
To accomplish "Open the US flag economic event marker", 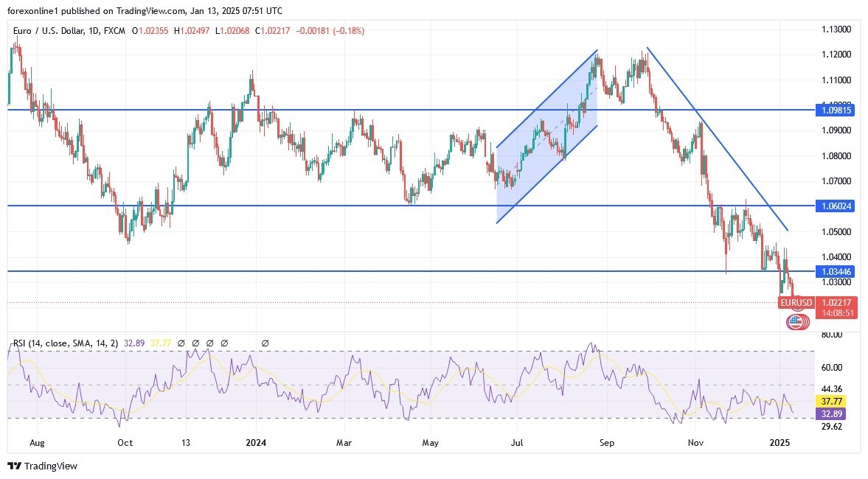I will tap(795, 321).
